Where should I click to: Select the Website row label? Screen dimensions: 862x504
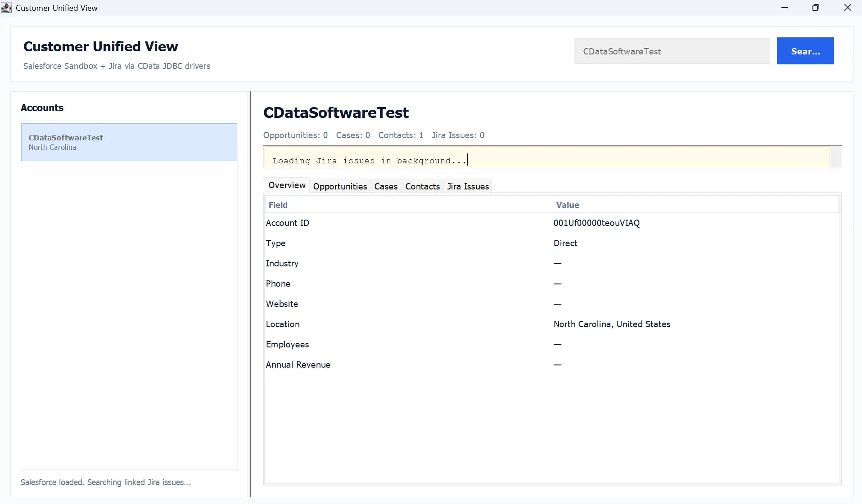(282, 304)
